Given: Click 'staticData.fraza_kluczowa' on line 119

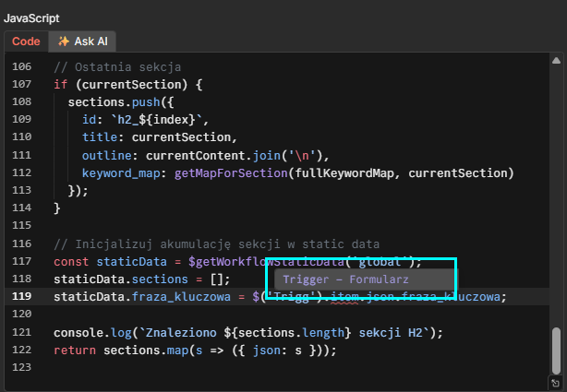Looking at the screenshot, I should pos(142,297).
